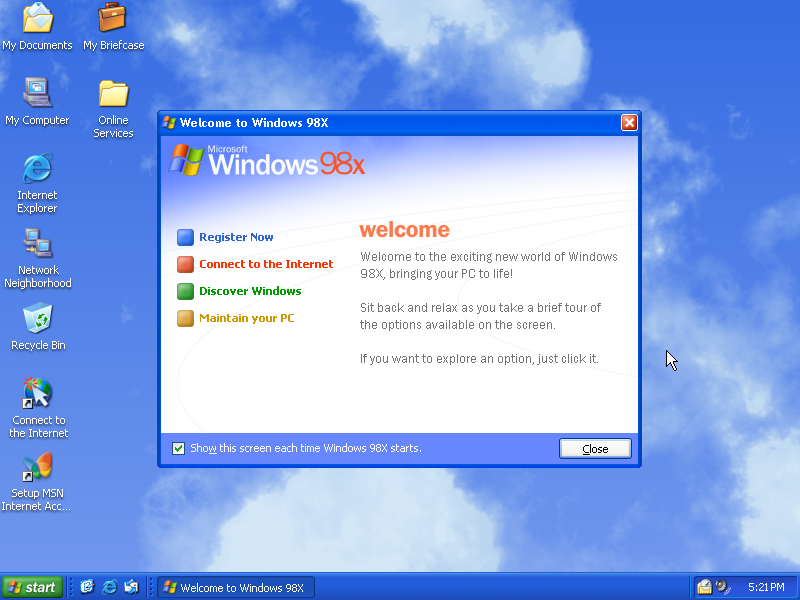Launch Outlook Express from quick launch bar
The height and width of the screenshot is (600, 800).
tap(132, 587)
